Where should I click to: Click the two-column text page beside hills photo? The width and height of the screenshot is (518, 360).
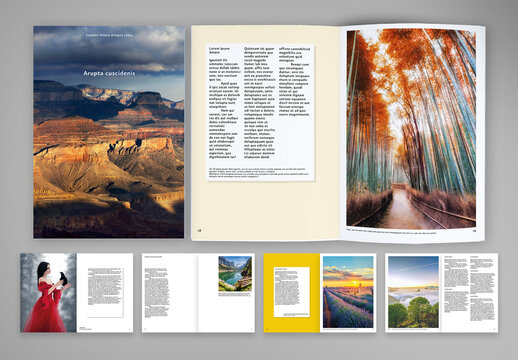(470, 293)
